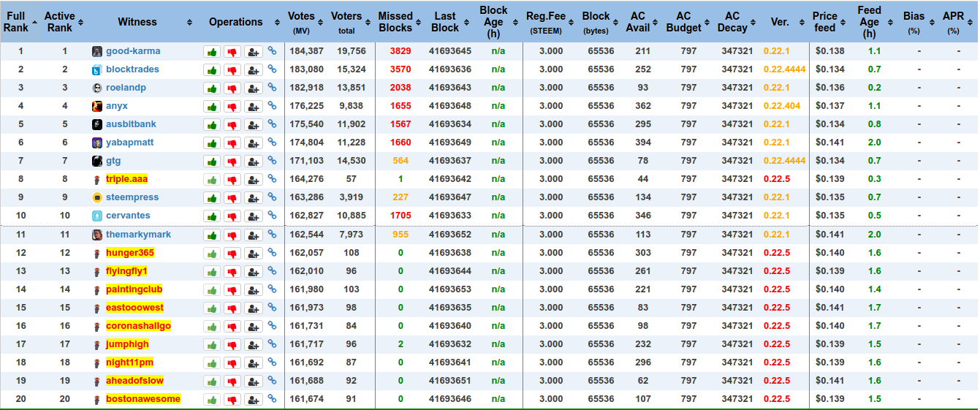Sort by Missed Blocks header

point(399,22)
